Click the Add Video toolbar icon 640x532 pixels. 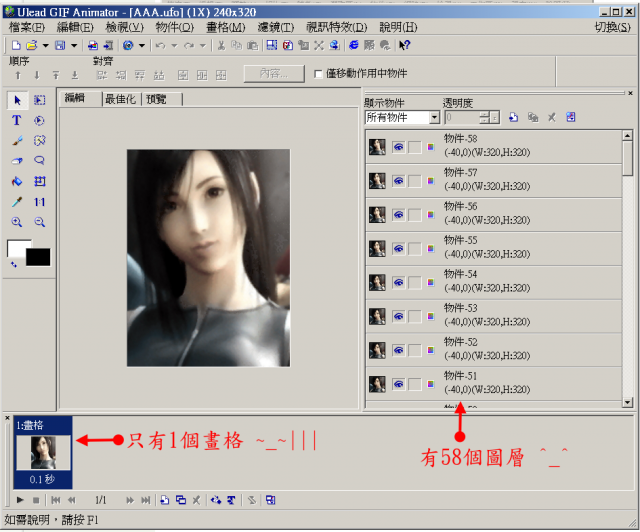(x=108, y=45)
